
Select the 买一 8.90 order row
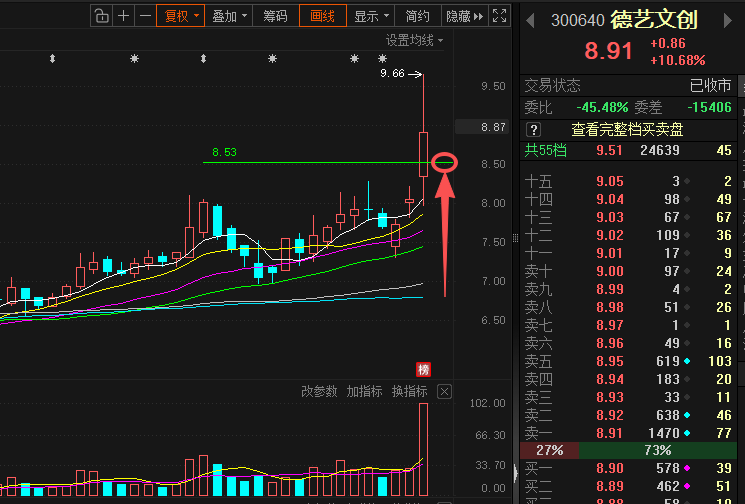(629, 468)
